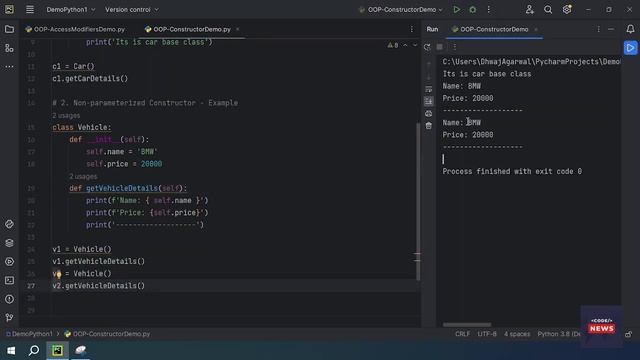Expand DemoPython1 project dropdown
The width and height of the screenshot is (640, 360).
point(71,9)
